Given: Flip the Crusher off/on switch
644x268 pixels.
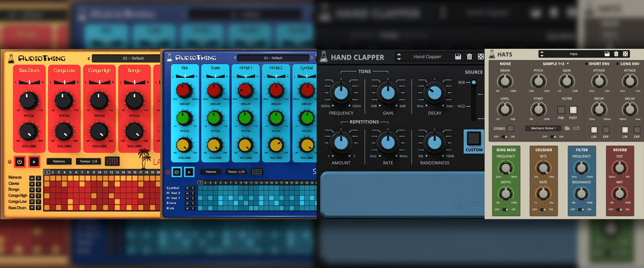Looking at the screenshot, I should point(544,210).
